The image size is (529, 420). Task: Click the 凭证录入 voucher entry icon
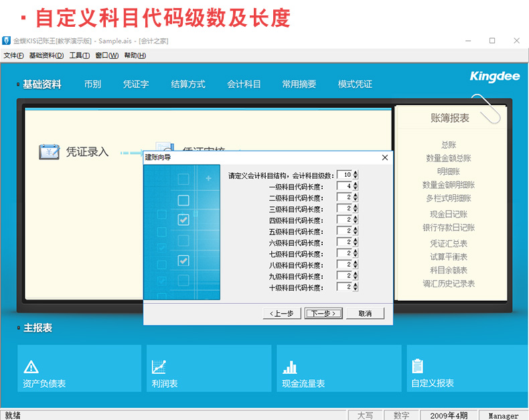click(x=49, y=152)
